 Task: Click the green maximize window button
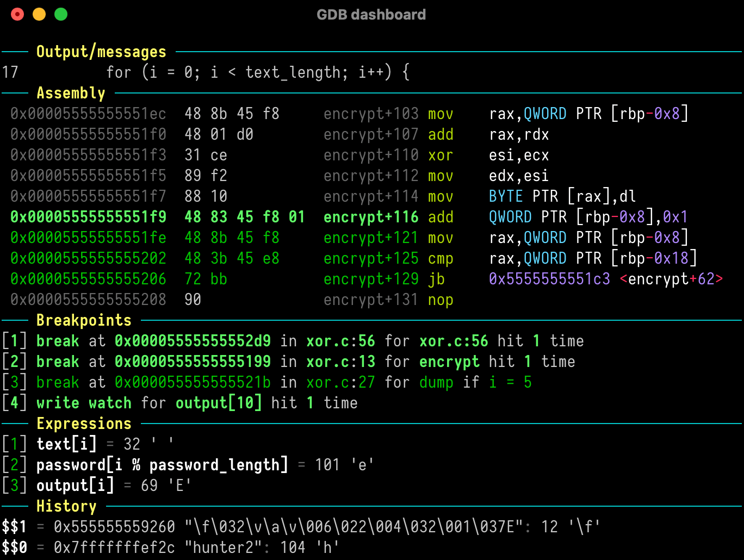click(x=61, y=14)
